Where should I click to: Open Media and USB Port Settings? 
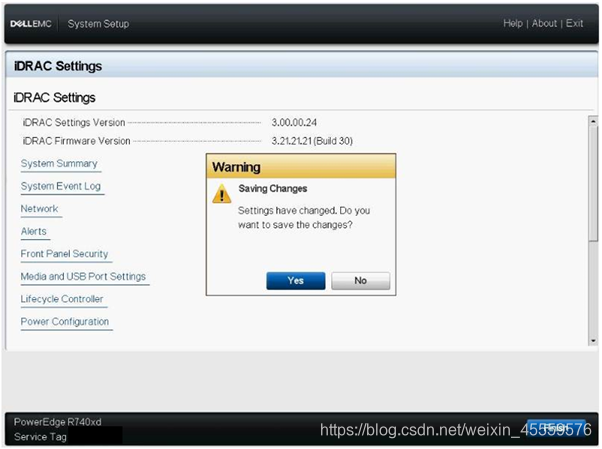tap(83, 277)
